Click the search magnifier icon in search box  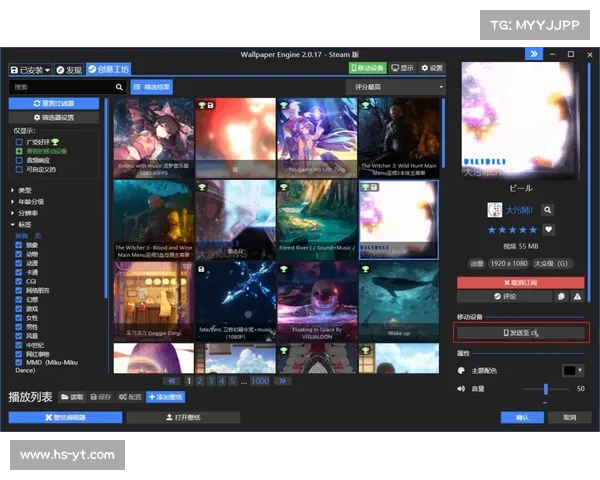[119, 87]
